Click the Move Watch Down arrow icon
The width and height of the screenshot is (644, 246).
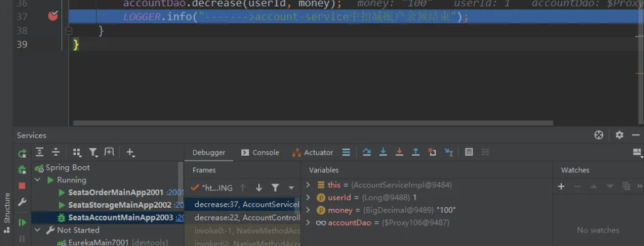pos(610,186)
